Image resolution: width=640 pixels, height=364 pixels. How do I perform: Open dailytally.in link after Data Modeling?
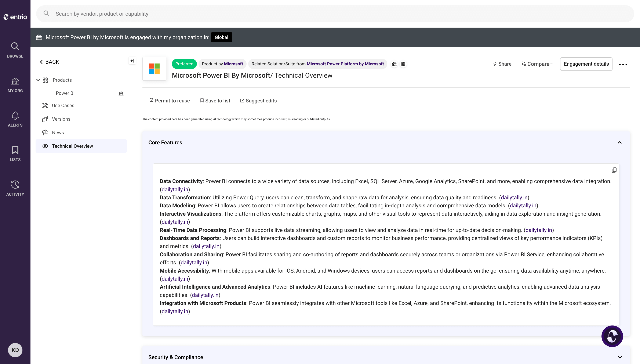(x=523, y=205)
